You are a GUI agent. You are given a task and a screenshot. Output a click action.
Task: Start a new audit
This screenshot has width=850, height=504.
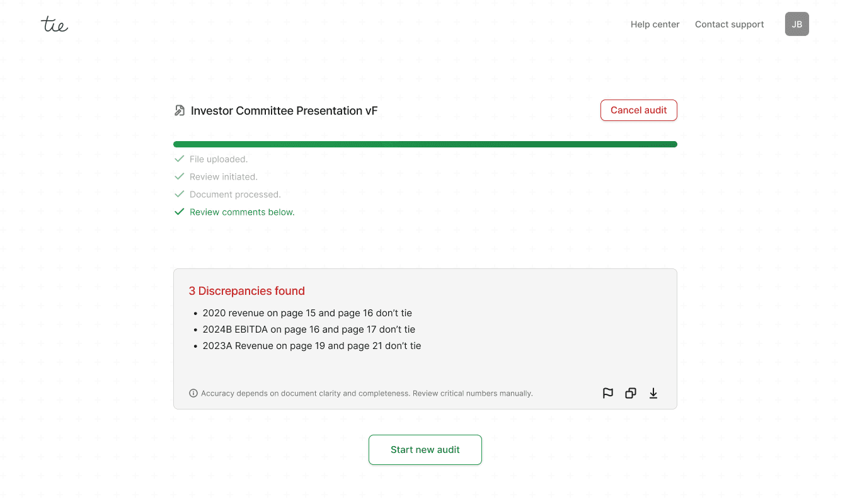425,450
